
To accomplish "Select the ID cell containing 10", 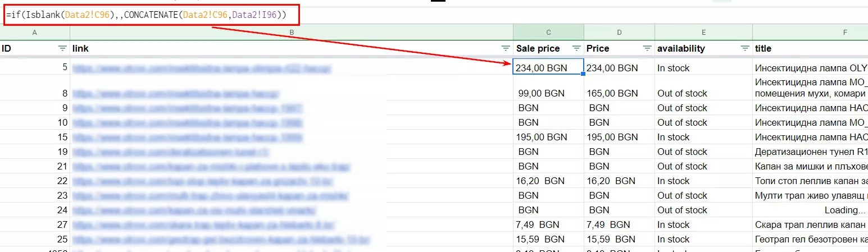I will [35, 122].
